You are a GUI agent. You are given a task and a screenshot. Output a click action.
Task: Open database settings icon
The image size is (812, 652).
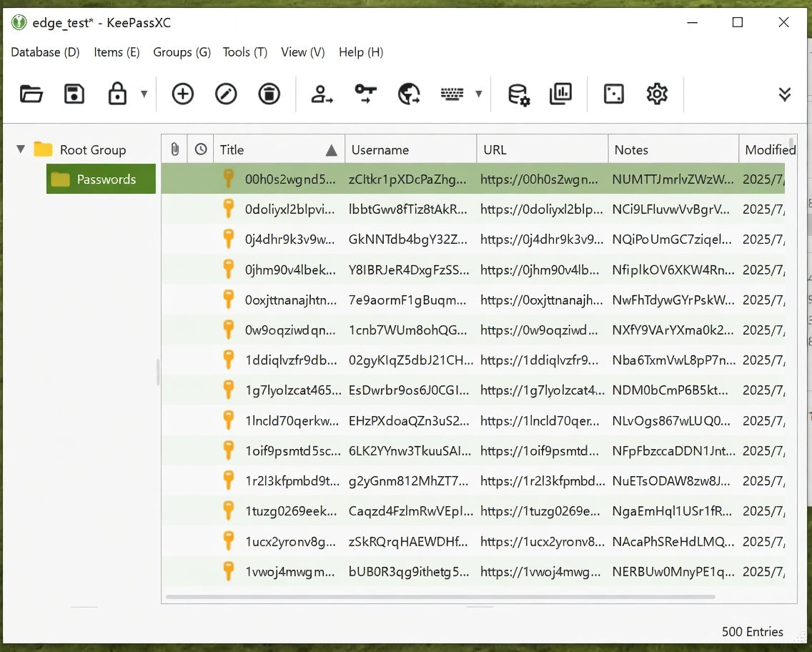point(518,95)
